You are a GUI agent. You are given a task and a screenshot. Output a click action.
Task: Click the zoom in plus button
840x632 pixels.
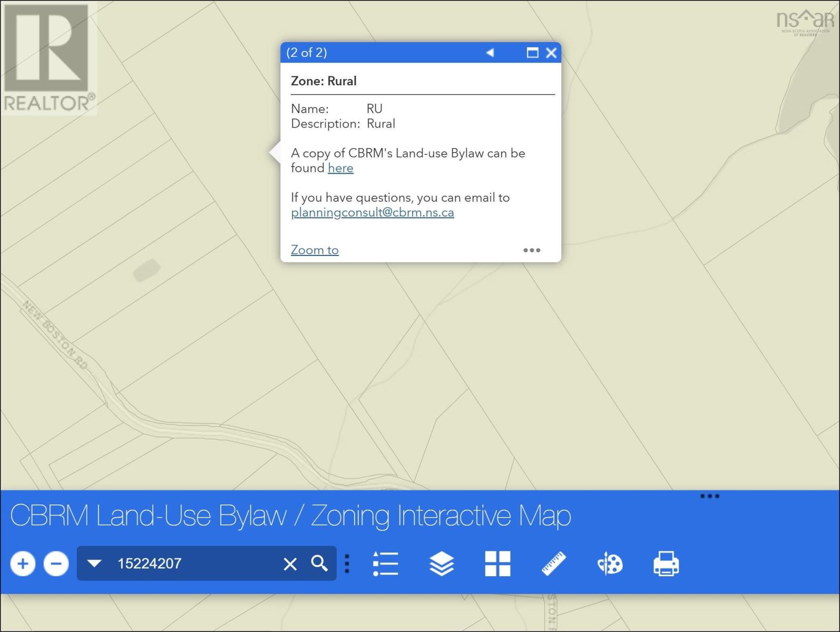point(23,564)
